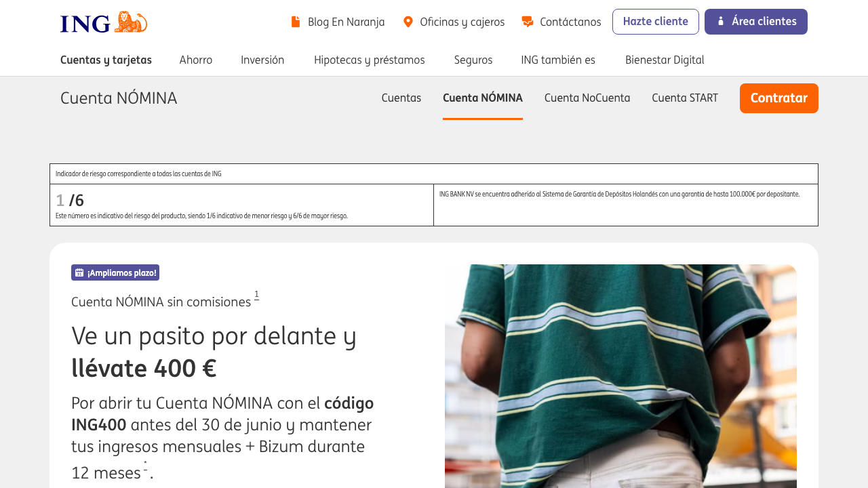Open the Área clientes login button
The height and width of the screenshot is (488, 868).
[x=756, y=22]
